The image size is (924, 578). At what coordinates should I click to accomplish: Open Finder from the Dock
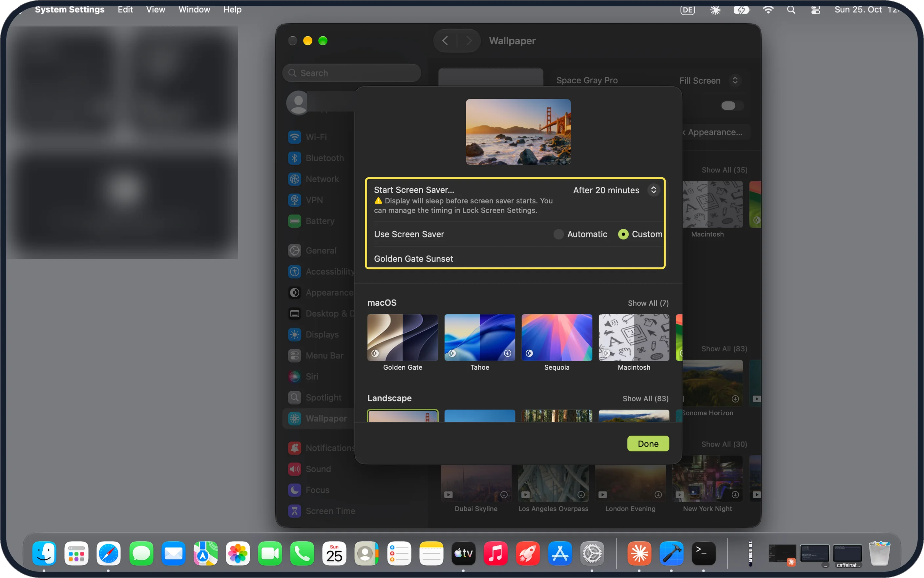point(44,553)
